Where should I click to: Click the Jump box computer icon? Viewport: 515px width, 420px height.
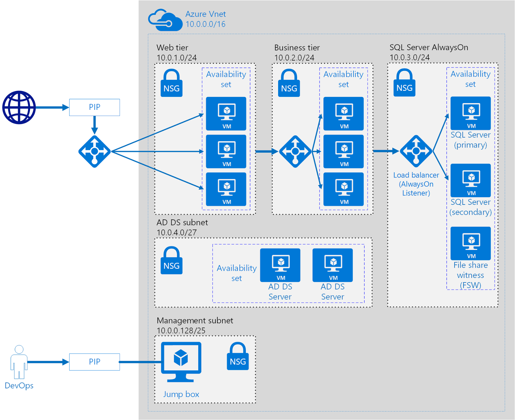click(181, 362)
